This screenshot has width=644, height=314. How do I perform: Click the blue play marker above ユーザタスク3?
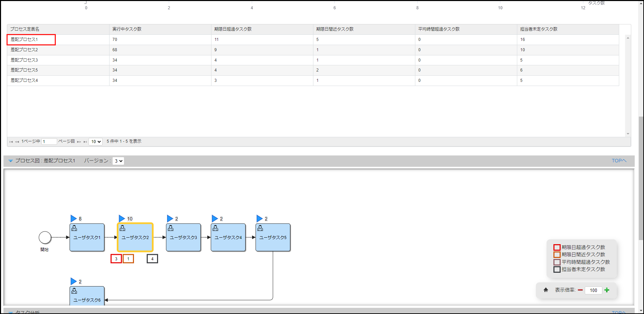click(x=170, y=218)
